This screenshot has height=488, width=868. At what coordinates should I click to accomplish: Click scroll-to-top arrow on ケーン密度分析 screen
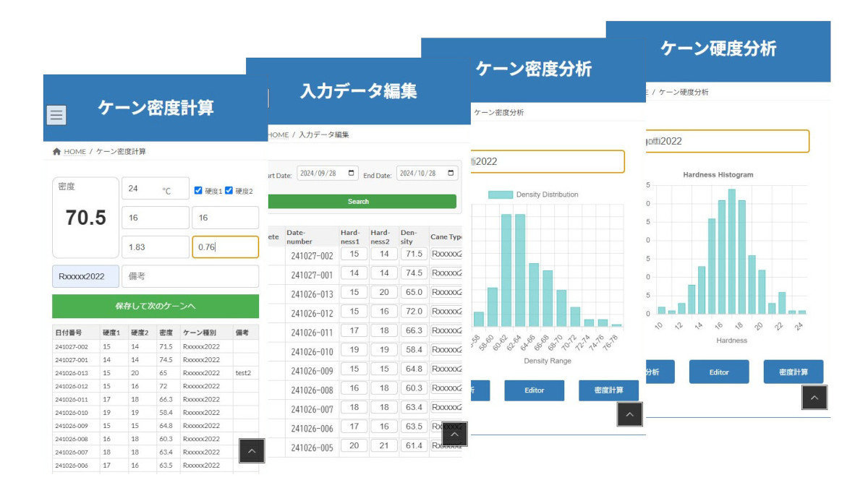[x=629, y=414]
